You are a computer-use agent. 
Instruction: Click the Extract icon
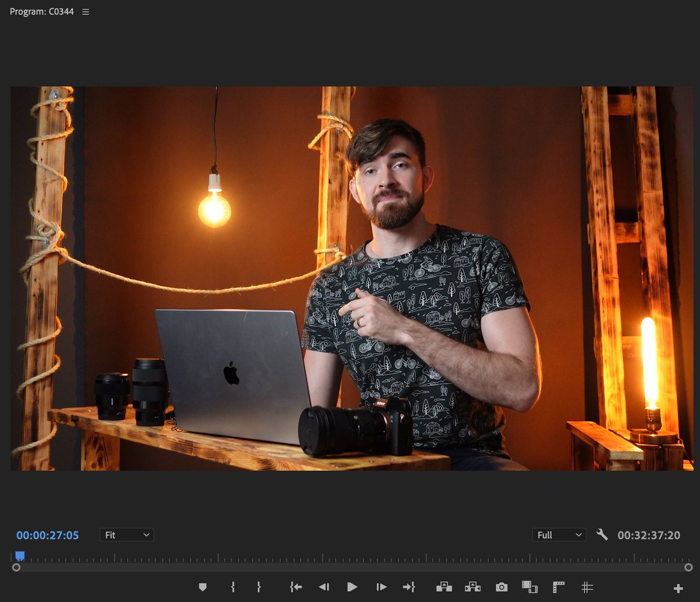(473, 587)
